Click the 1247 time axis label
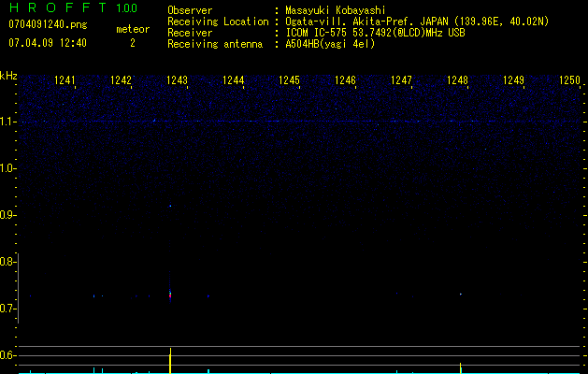Image resolution: width=588 pixels, height=374 pixels. point(401,80)
